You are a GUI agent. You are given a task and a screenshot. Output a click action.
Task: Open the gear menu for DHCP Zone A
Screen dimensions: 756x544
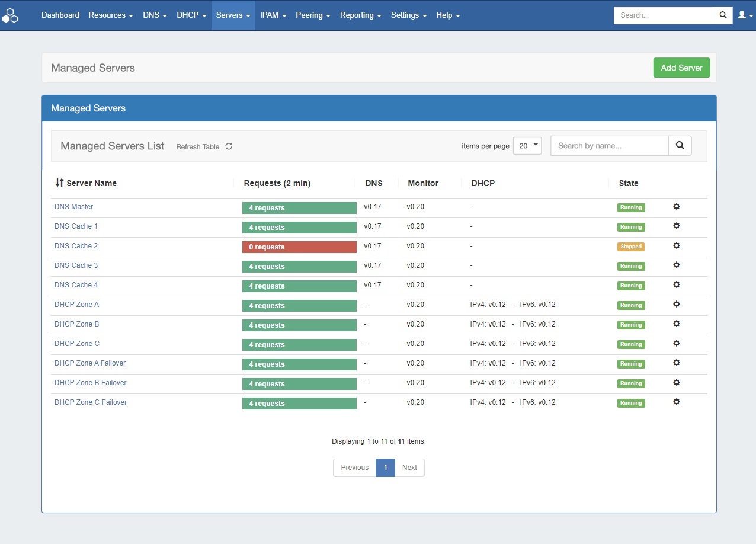point(677,305)
